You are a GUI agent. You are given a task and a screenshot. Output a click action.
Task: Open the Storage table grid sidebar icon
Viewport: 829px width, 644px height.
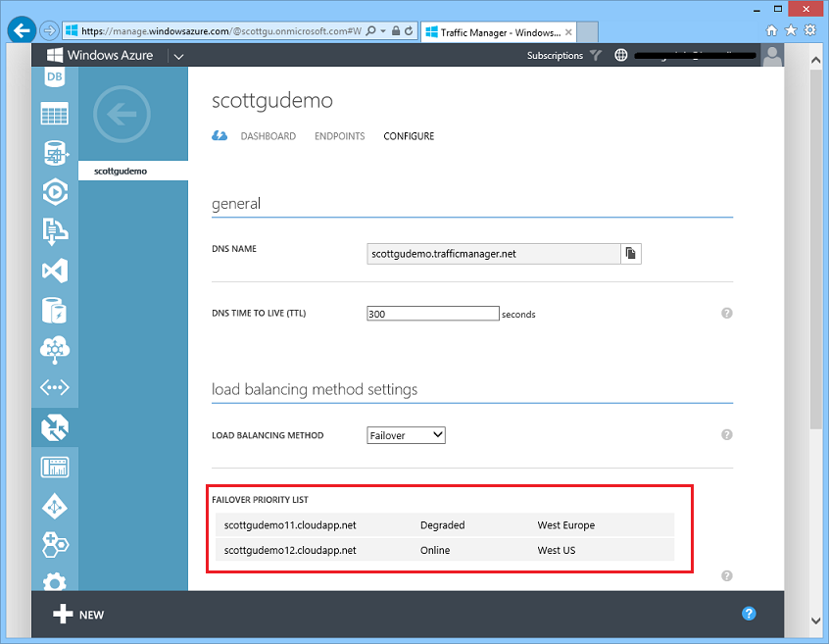pyautogui.click(x=55, y=113)
